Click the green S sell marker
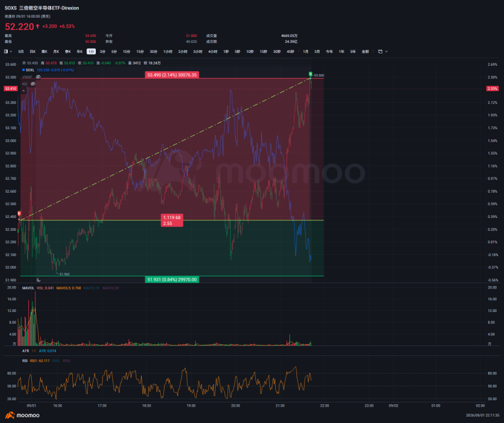 (311, 74)
